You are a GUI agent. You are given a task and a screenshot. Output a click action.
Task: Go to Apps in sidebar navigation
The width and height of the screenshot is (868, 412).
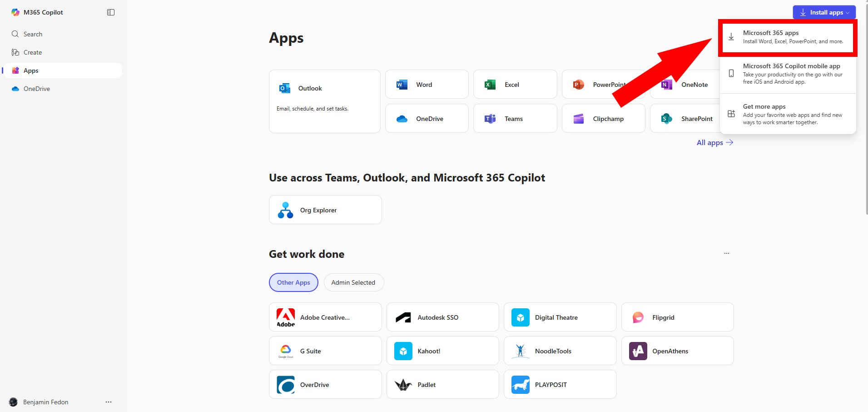[x=63, y=70]
